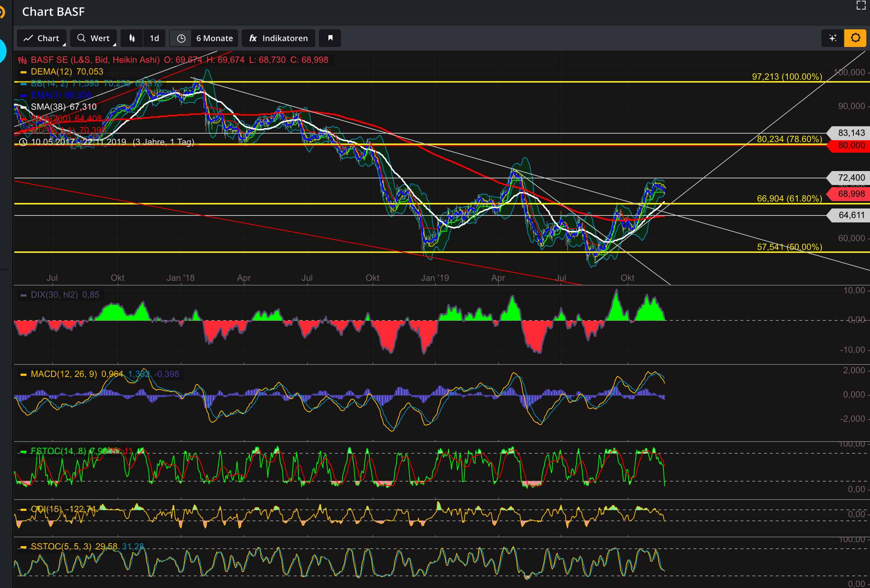
Task: Toggle fullscreen mode for the chart
Action: pyautogui.click(x=861, y=5)
